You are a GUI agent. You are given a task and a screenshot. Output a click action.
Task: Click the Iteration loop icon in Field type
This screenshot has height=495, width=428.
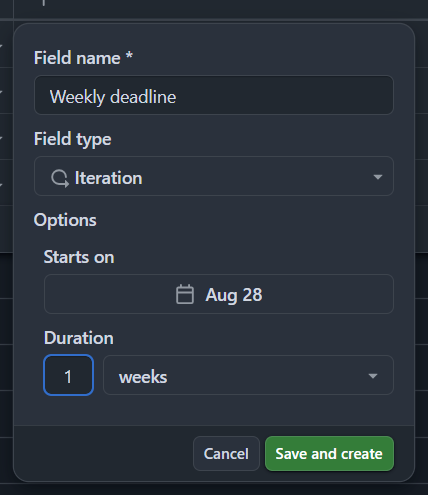[60, 178]
